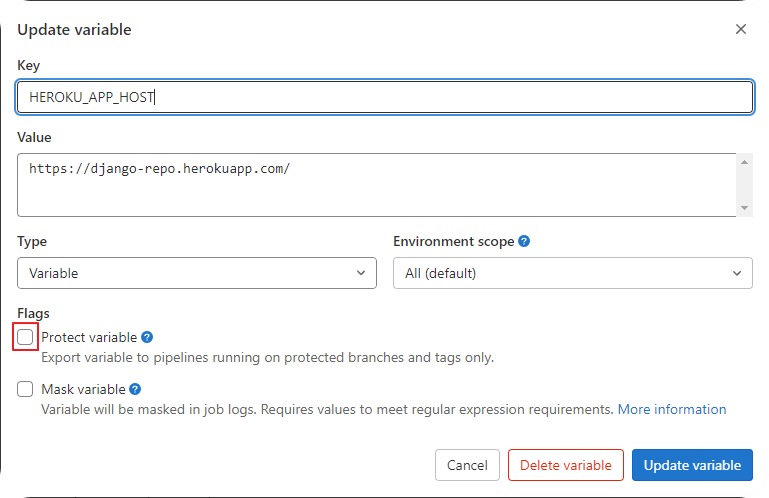Click the Environment scope chevron arrow
The height and width of the screenshot is (498, 769).
coord(737,273)
